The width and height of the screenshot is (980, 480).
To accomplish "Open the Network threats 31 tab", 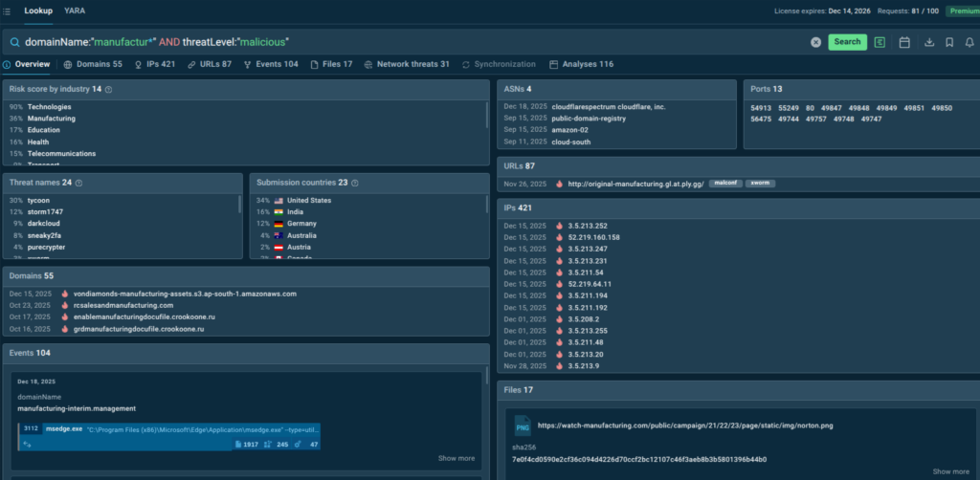I will tap(407, 64).
